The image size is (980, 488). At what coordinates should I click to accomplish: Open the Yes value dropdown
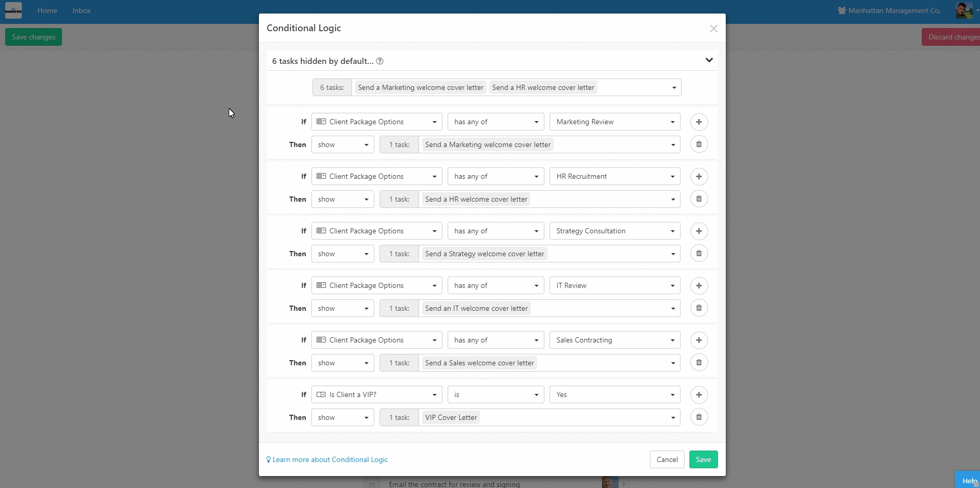click(615, 395)
